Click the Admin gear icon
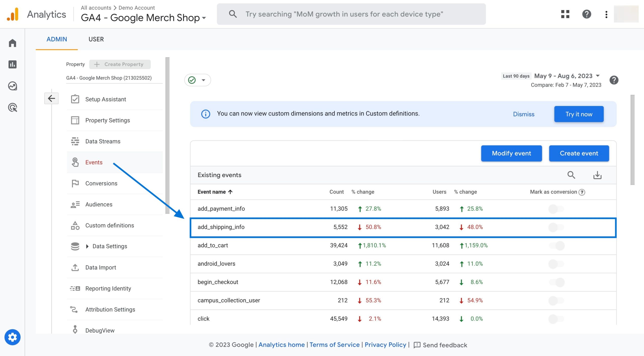The image size is (644, 356). (12, 337)
